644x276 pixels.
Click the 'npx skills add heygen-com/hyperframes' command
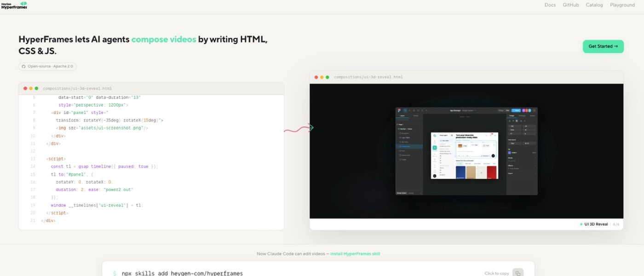pyautogui.click(x=182, y=273)
